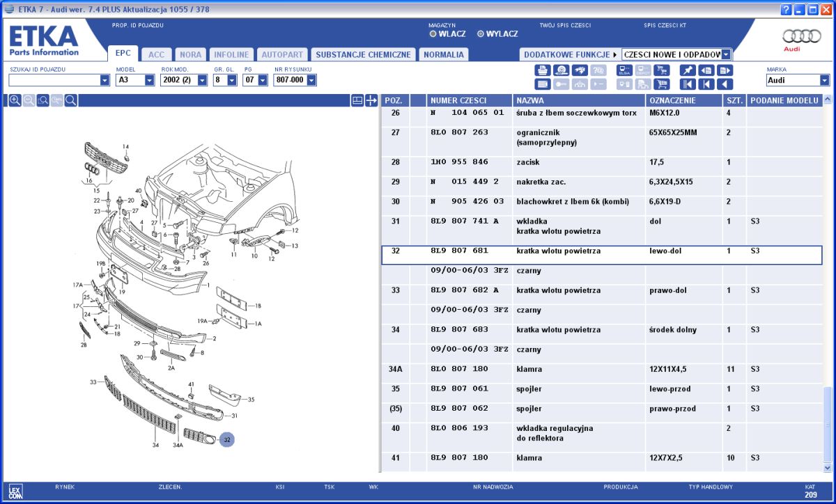Click the single-bar previous arrow icon

(706, 84)
